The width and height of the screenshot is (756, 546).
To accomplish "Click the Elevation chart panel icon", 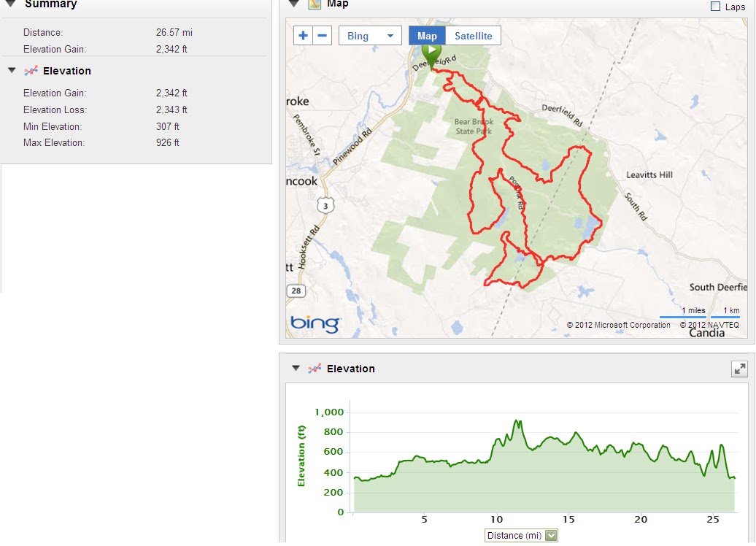I will [315, 369].
